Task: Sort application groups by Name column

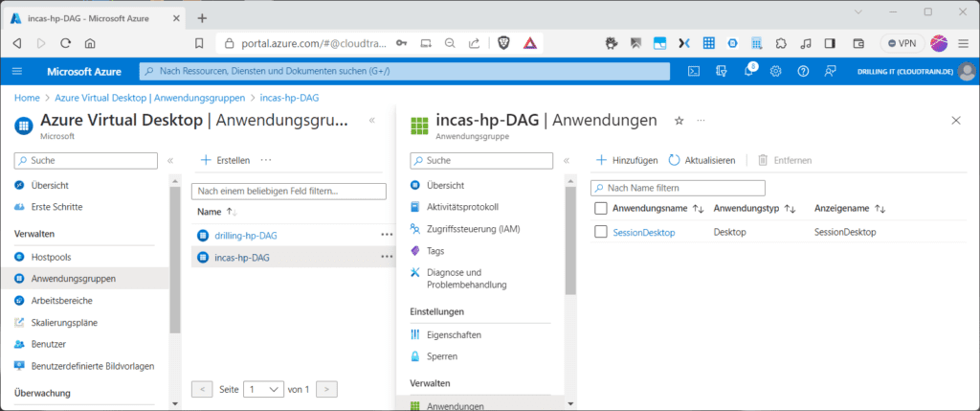Action: (x=217, y=212)
